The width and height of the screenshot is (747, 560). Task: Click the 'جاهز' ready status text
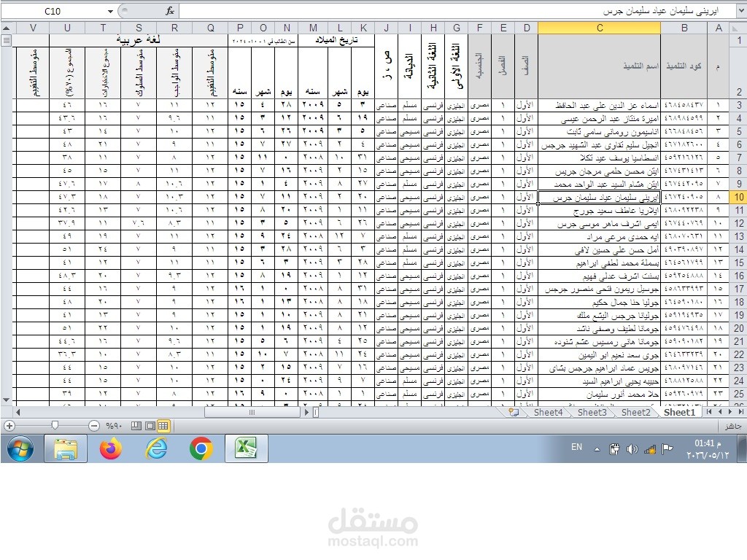pos(733,426)
